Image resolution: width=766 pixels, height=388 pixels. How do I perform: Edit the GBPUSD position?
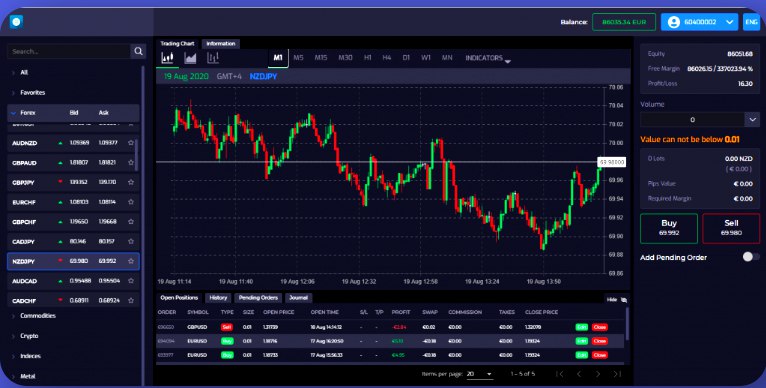581,327
